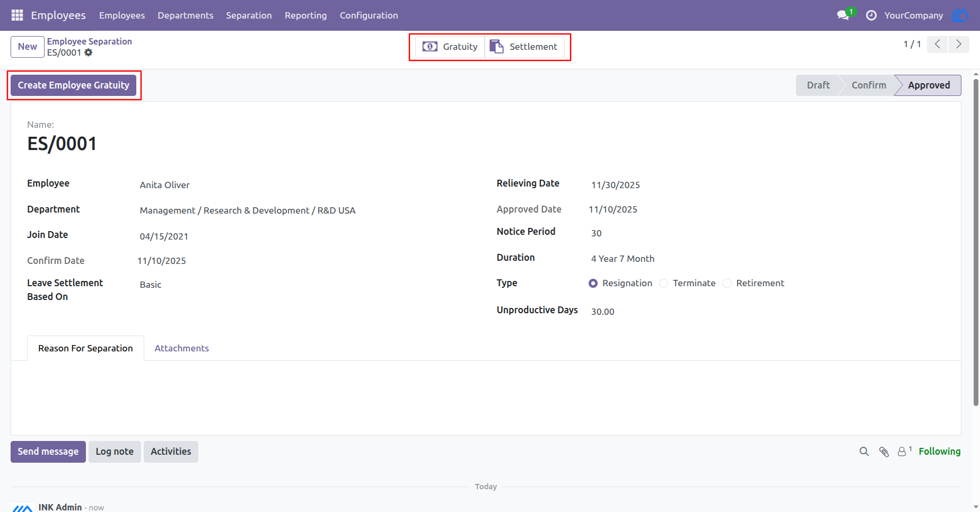Attach a file using paperclip icon
Image resolution: width=980 pixels, height=512 pixels.
(883, 452)
